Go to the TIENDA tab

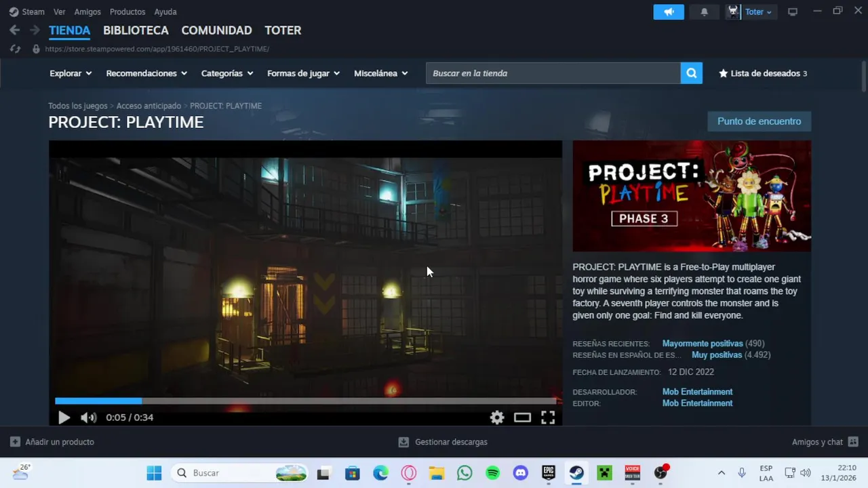69,30
